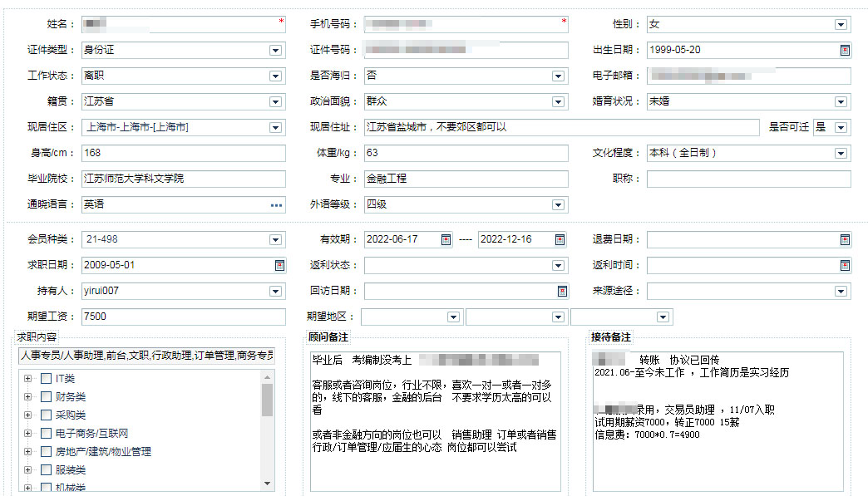Image resolution: width=868 pixels, height=496 pixels.
Task: Expand the 电子商务/互联网 tree node
Action: coord(27,433)
